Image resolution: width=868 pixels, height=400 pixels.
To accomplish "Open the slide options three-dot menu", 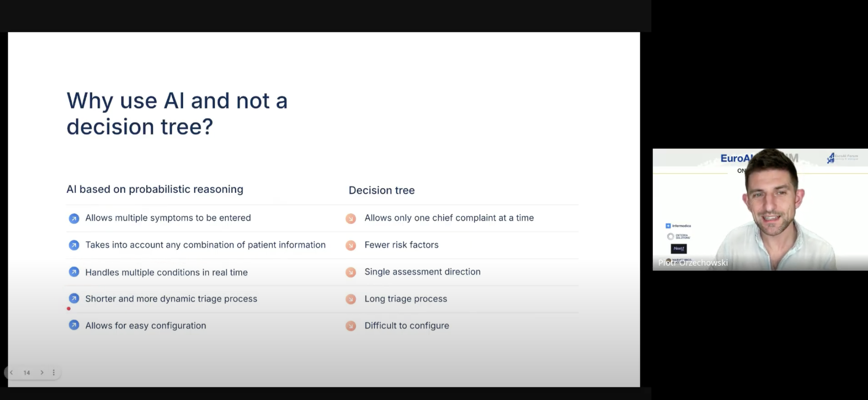I will (54, 372).
